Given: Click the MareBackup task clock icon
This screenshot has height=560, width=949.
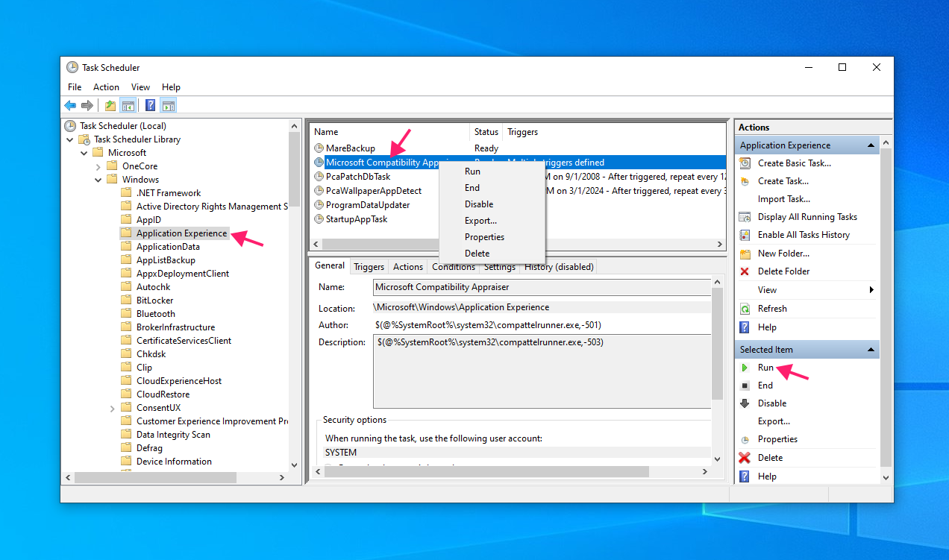Looking at the screenshot, I should pos(319,148).
